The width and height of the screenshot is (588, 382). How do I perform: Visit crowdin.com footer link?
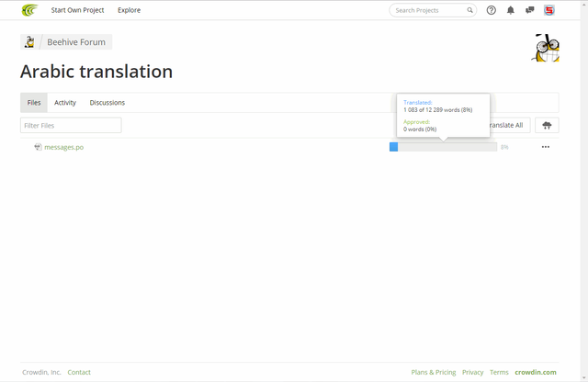click(x=536, y=372)
